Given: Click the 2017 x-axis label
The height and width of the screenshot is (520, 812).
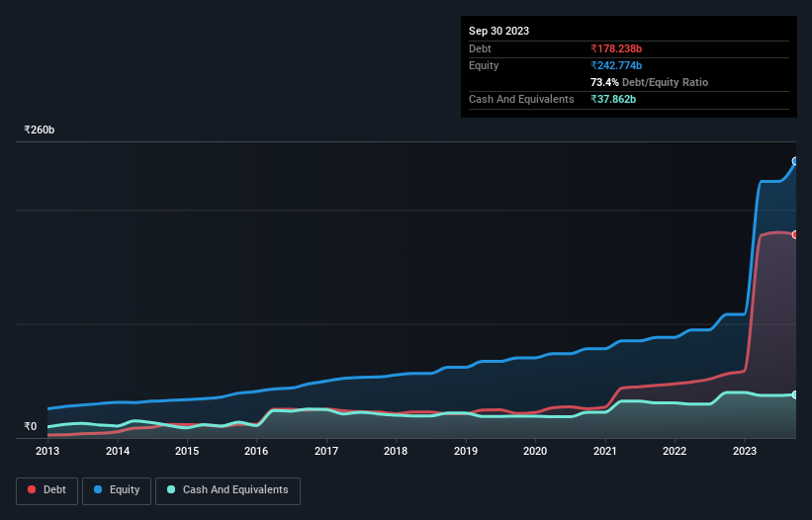Looking at the screenshot, I should (326, 451).
